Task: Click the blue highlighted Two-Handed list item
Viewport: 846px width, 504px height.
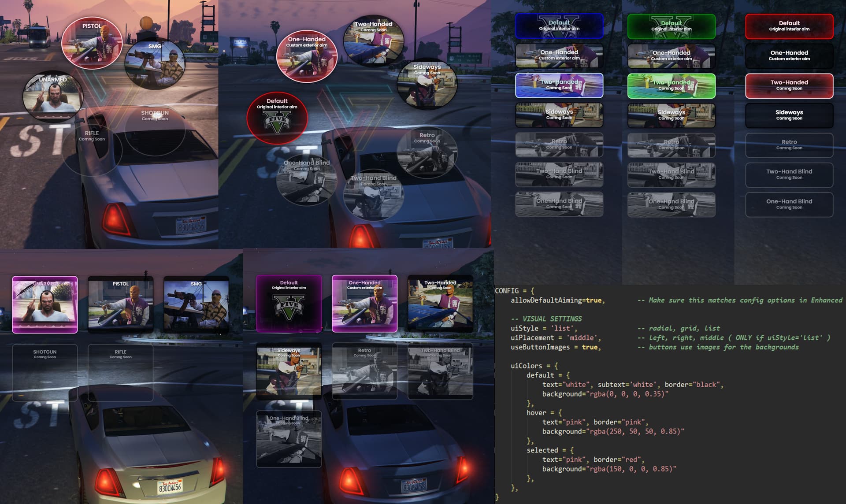Action: click(559, 85)
